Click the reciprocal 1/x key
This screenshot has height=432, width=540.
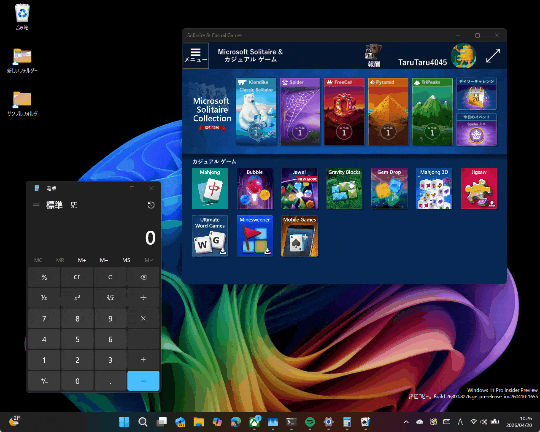44,298
